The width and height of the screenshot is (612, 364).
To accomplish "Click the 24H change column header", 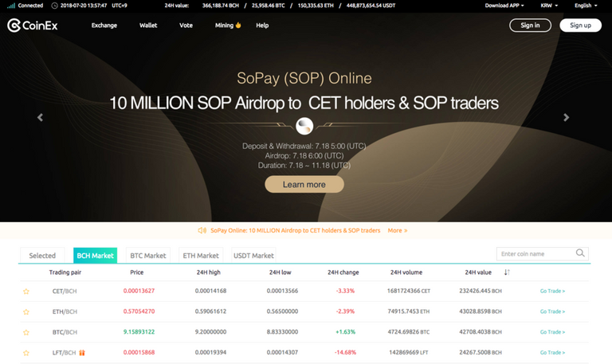I will (343, 272).
